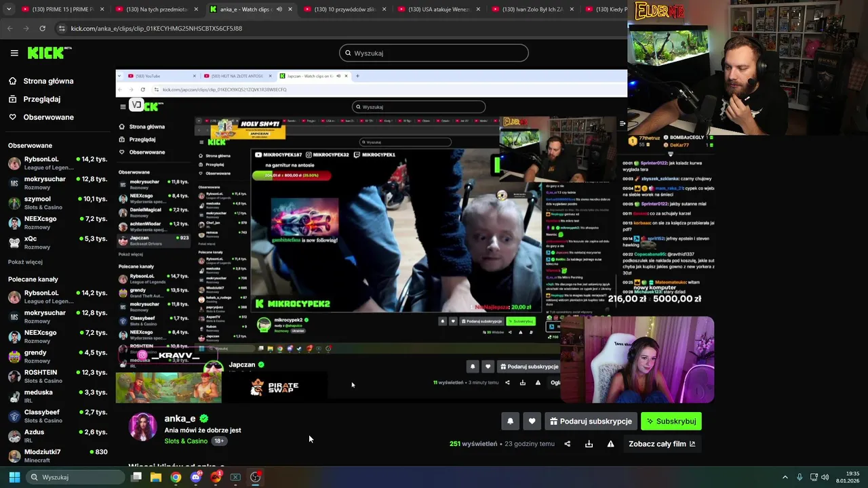Open File Explorer from the taskbar
Image resolution: width=868 pixels, height=488 pixels.
coord(156,477)
